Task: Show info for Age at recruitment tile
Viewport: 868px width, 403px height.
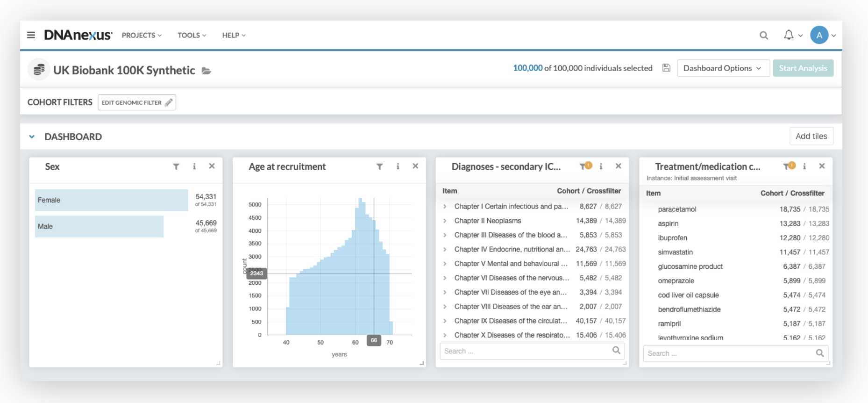Action: point(398,166)
